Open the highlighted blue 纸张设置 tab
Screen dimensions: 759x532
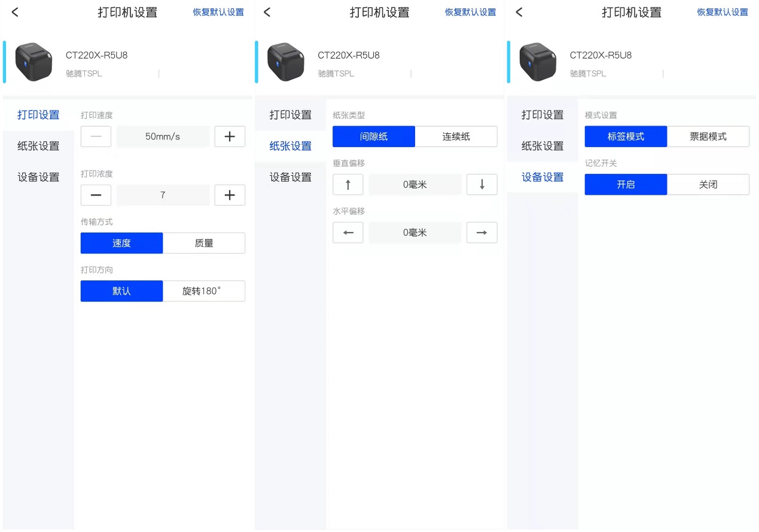(x=291, y=146)
